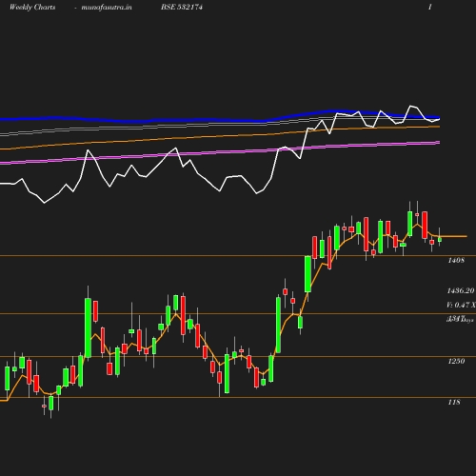Click the 1408 price level label

[456, 260]
